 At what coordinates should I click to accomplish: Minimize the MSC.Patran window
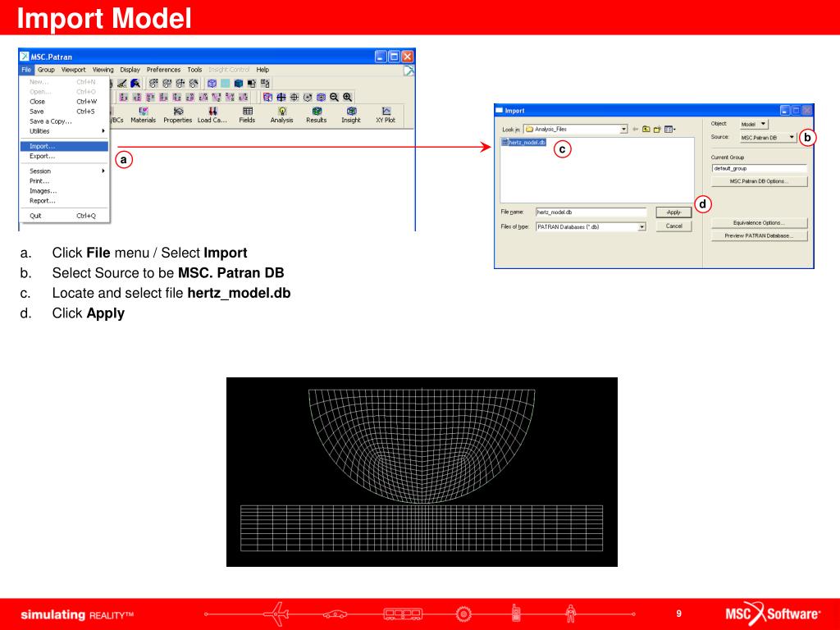(x=381, y=57)
